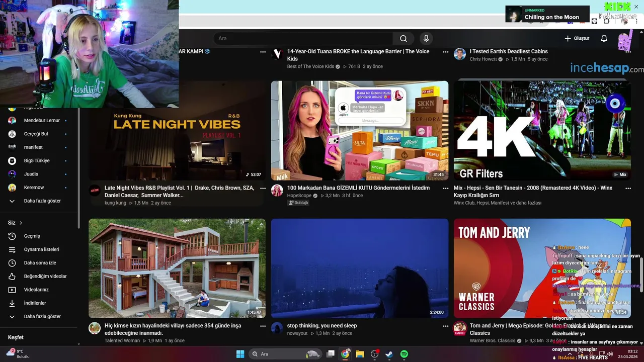This screenshot has width=644, height=362.
Task: Click the Chrome icon in the taskbar
Action: pos(345,354)
